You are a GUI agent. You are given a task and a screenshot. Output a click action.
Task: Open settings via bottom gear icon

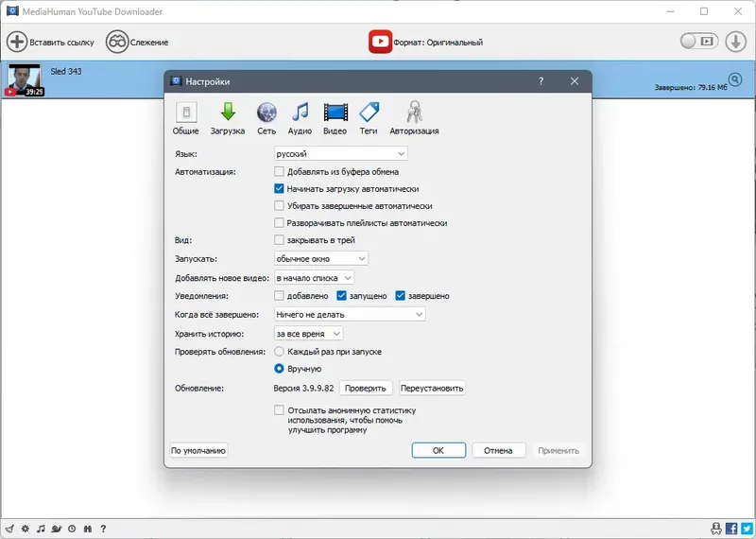[x=26, y=529]
